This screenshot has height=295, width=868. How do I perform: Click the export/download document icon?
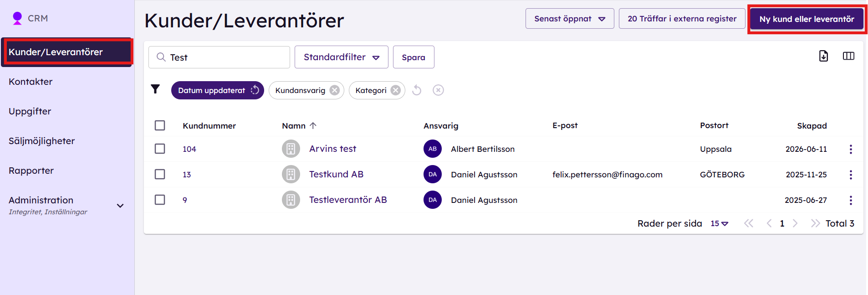(823, 56)
